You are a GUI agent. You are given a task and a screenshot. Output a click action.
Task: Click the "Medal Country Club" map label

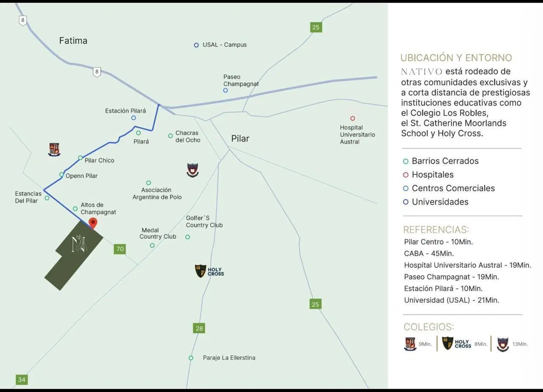point(158,233)
